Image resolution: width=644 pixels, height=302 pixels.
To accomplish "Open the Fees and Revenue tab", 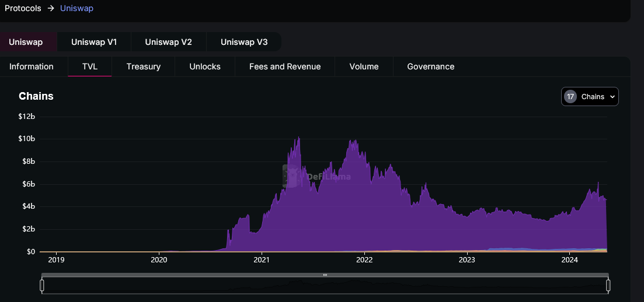I will [285, 66].
